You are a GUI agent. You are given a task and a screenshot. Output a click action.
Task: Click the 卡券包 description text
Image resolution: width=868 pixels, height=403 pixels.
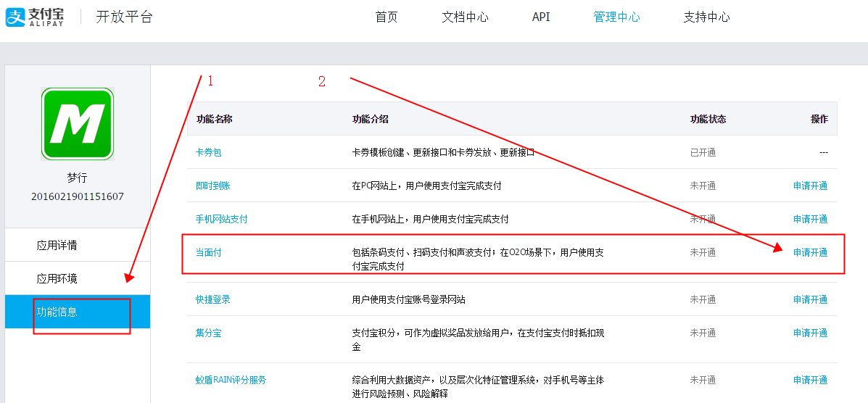pyautogui.click(x=443, y=153)
